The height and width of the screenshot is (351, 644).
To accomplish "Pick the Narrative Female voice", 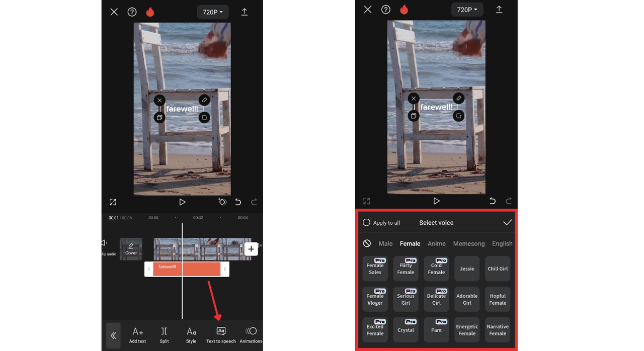I will [x=498, y=330].
